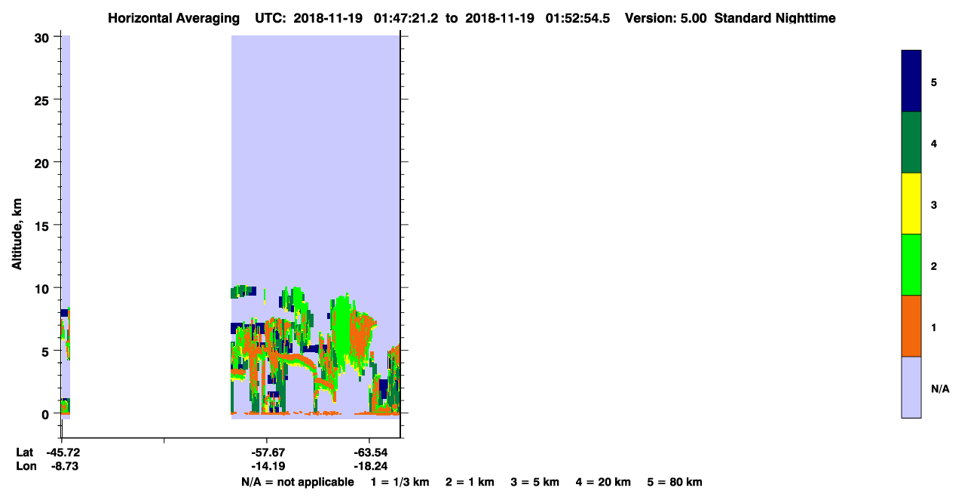This screenshot has height=503, width=980.
Task: Click the bright green 1 km segment
Action: click(x=911, y=265)
